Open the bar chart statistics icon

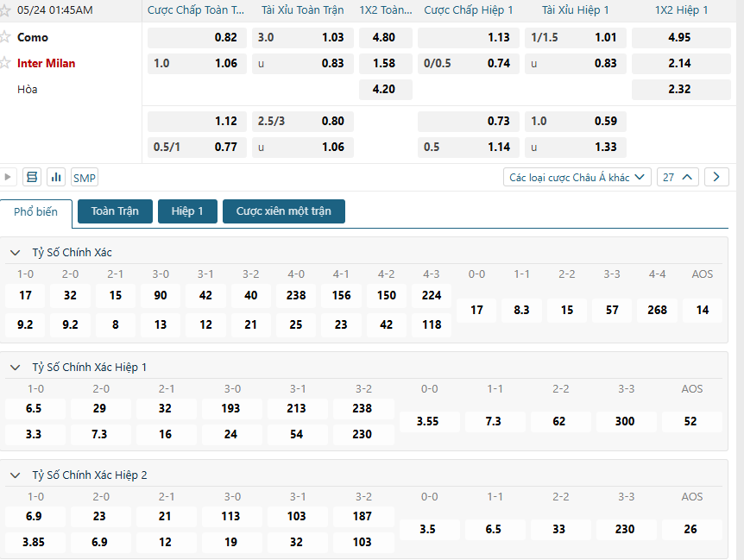click(57, 177)
